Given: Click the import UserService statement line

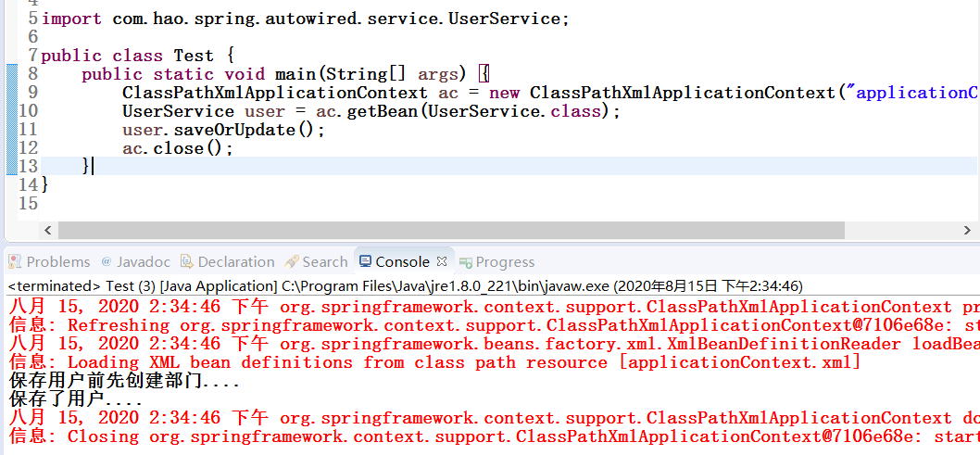Looking at the screenshot, I should tap(306, 19).
